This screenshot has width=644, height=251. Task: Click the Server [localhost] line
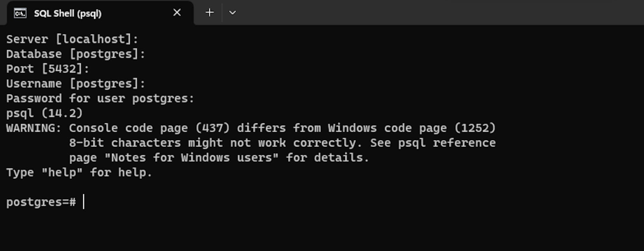(72, 39)
